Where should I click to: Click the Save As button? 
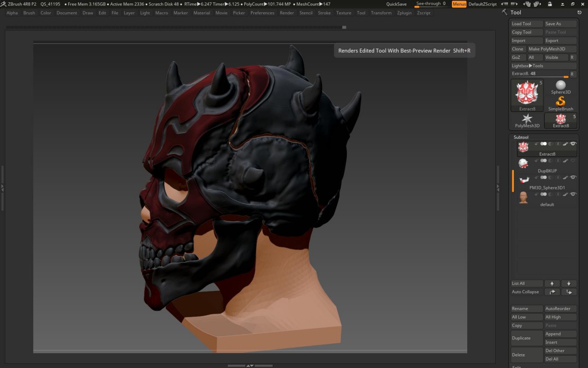click(560, 24)
